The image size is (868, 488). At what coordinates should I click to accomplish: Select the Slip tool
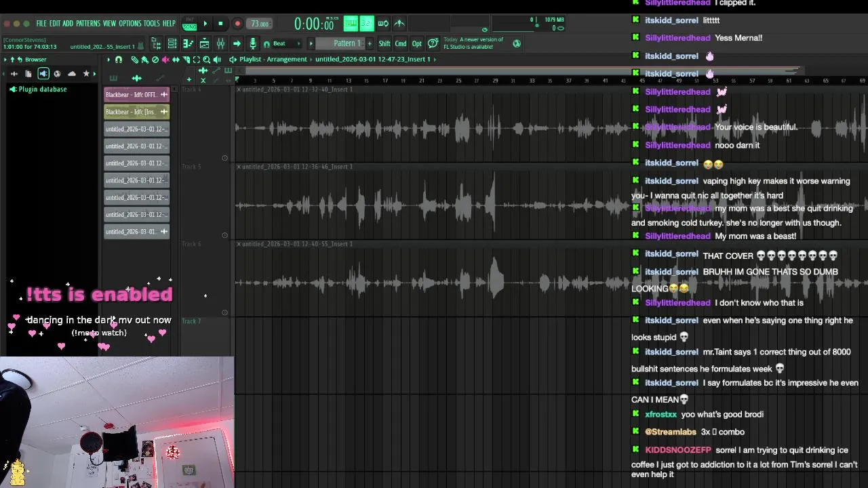(176, 59)
